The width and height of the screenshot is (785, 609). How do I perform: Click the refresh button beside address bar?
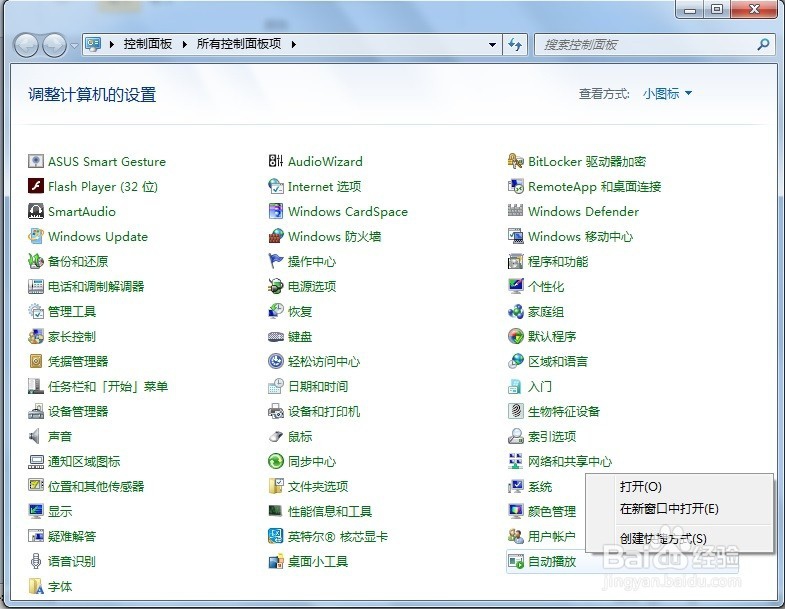(x=515, y=45)
